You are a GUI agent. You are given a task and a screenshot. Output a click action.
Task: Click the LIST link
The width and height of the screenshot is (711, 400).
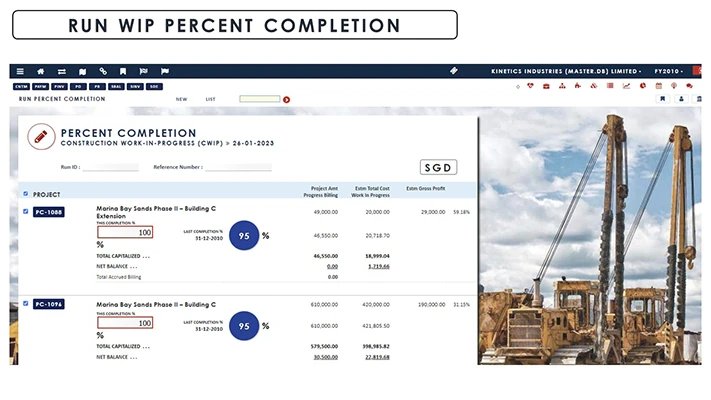(210, 99)
